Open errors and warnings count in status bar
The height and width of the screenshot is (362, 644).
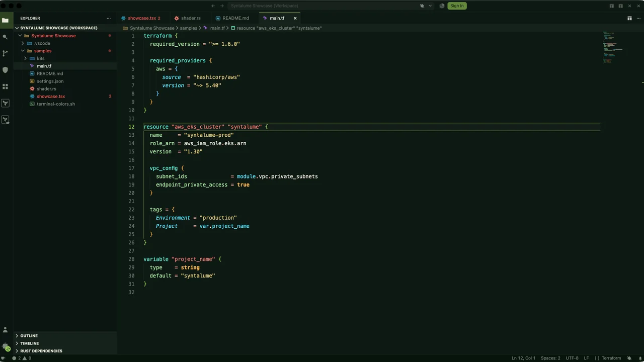(21, 358)
